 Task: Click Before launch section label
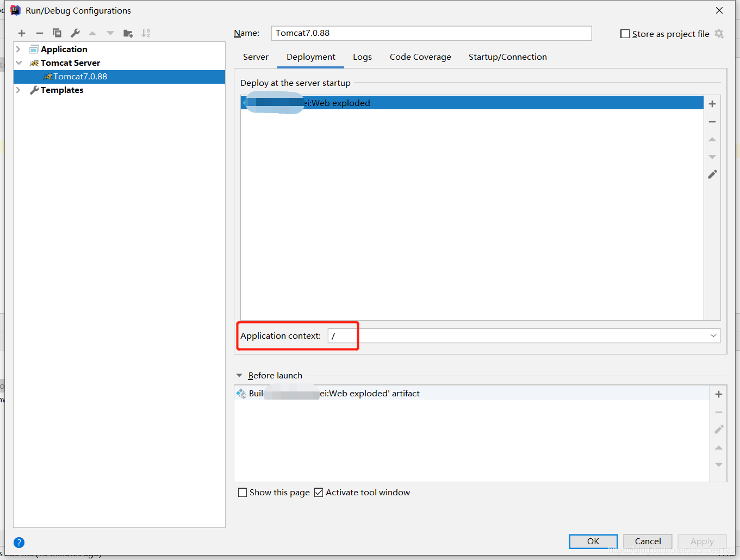point(275,376)
